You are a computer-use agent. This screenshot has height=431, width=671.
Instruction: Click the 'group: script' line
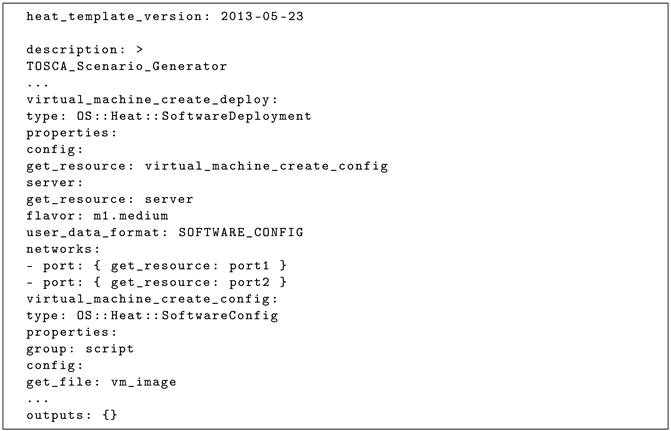tap(80, 348)
